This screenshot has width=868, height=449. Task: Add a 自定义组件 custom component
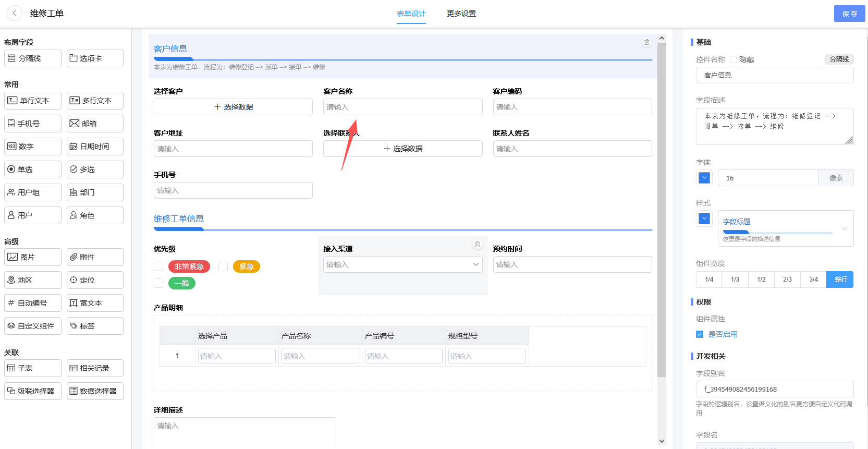point(33,326)
